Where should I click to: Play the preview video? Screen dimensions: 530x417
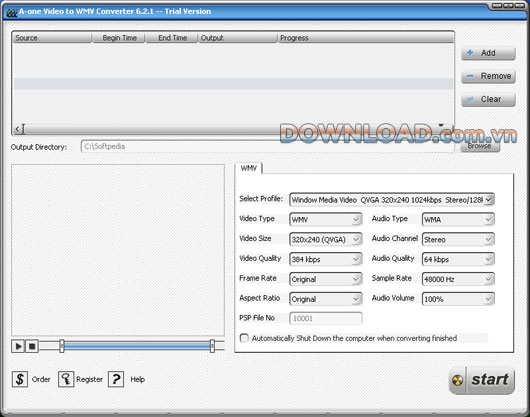(18, 346)
